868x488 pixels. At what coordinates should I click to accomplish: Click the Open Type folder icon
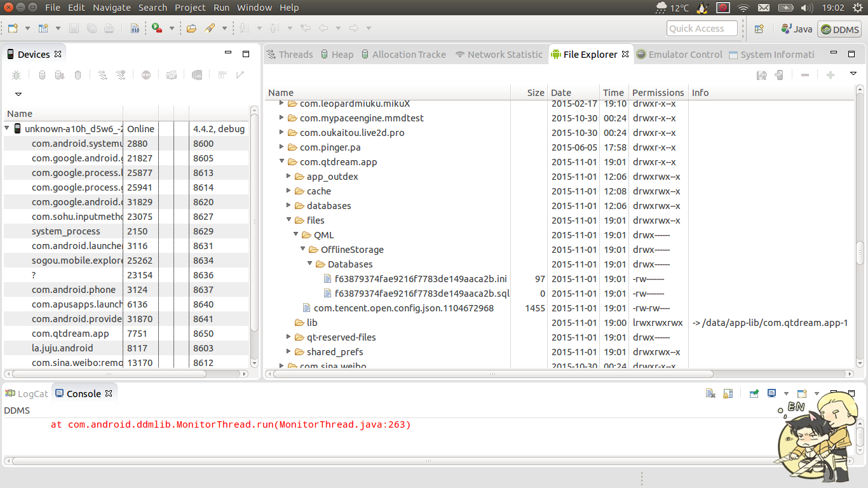click(191, 29)
